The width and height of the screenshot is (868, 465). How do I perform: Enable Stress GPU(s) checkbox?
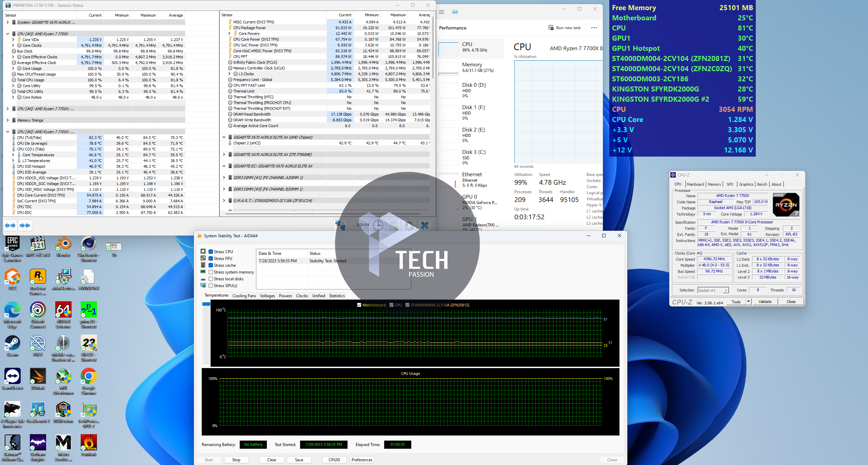point(211,286)
